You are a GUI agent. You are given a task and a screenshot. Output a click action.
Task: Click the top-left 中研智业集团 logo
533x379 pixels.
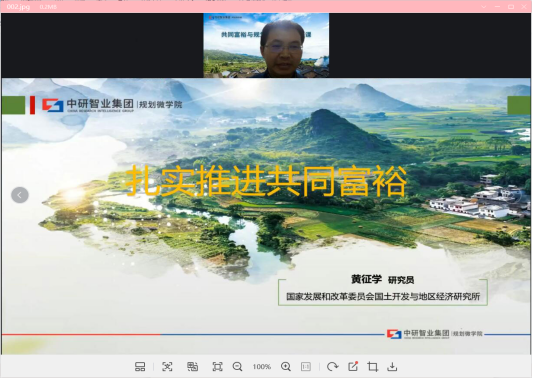(112, 105)
